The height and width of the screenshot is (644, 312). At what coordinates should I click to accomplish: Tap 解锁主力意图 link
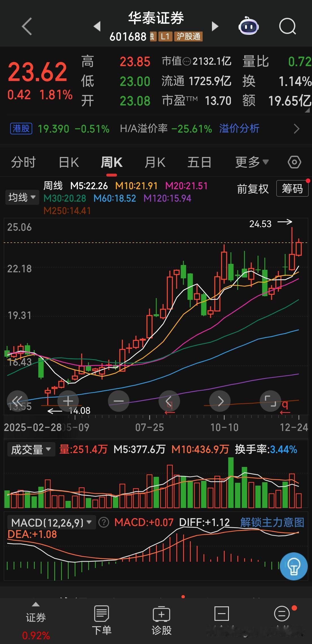pyautogui.click(x=272, y=522)
